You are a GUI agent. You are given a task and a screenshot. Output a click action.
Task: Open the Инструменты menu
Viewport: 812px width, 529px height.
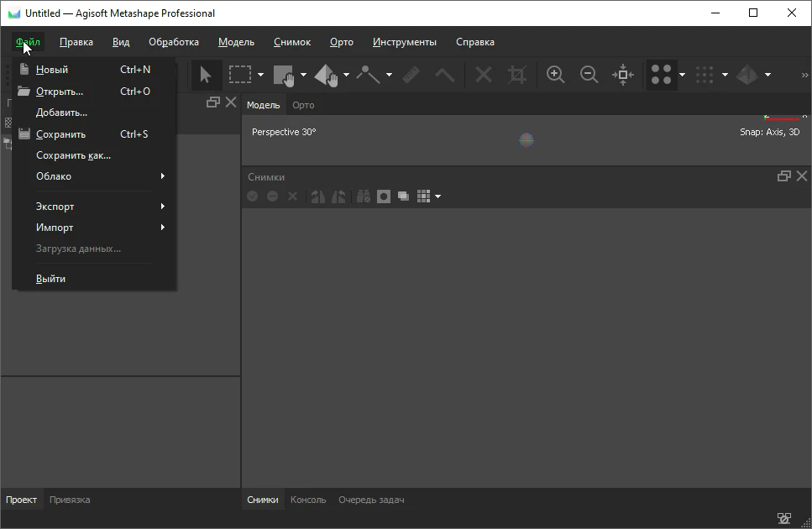pyautogui.click(x=405, y=42)
